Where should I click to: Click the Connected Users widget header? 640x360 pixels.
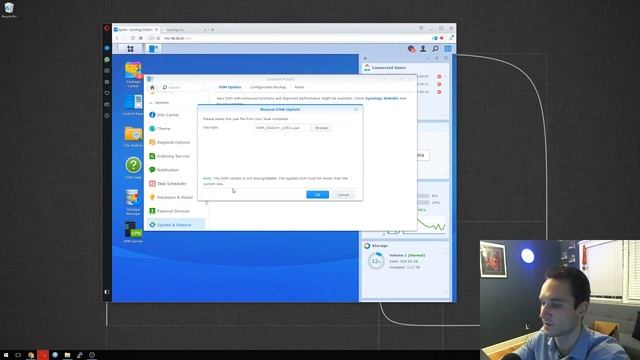[405, 68]
